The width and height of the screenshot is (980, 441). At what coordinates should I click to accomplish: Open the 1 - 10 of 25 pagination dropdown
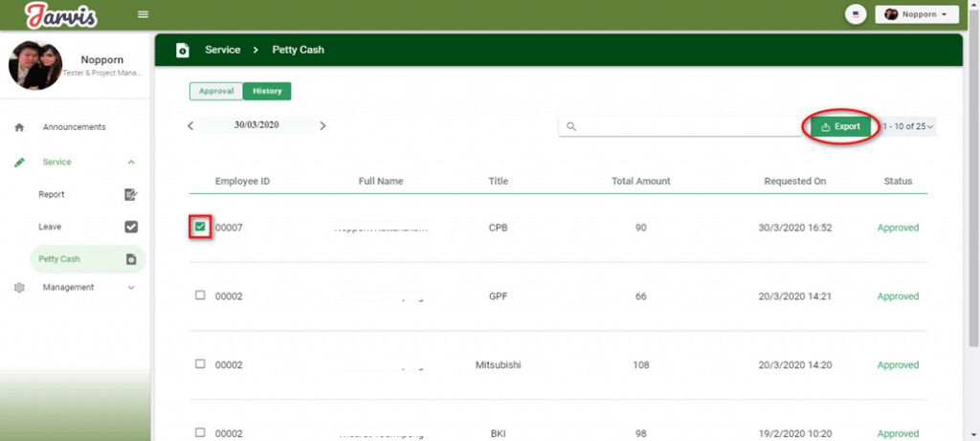pyautogui.click(x=907, y=126)
